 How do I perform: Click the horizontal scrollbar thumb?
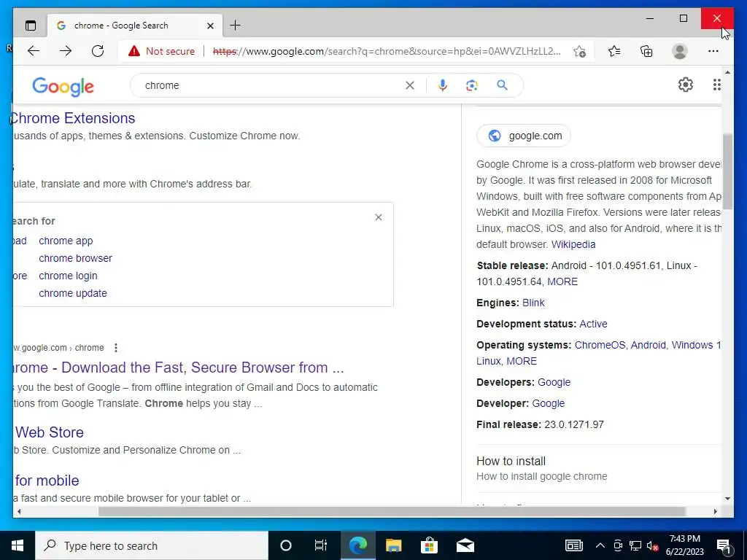392,511
